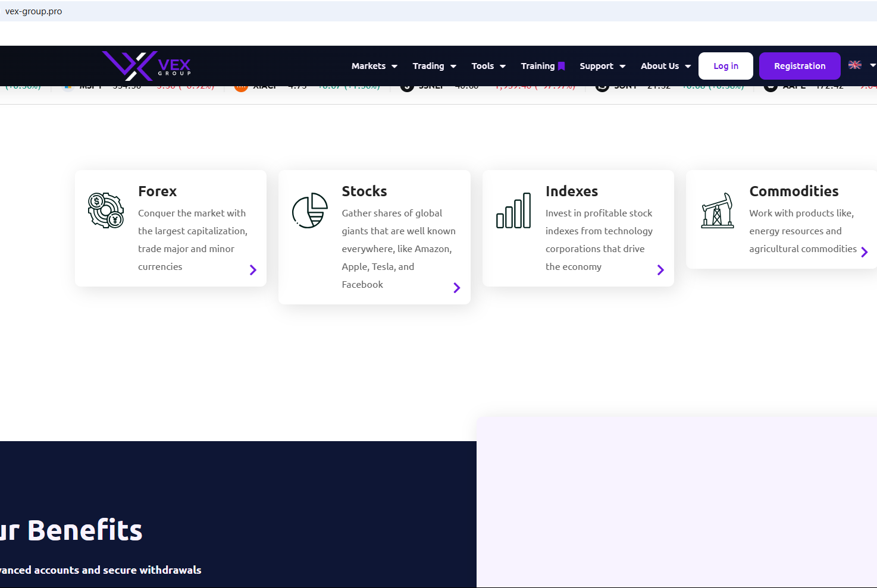Open the Support menu
The image size is (877, 588).
click(x=602, y=66)
